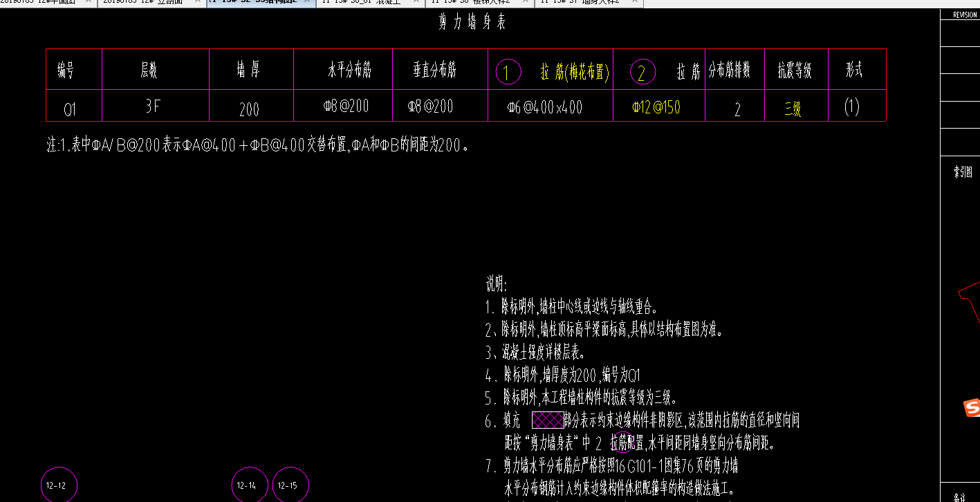Select the 12-14 section circle marker
The width and height of the screenshot is (980, 502).
coord(249,485)
